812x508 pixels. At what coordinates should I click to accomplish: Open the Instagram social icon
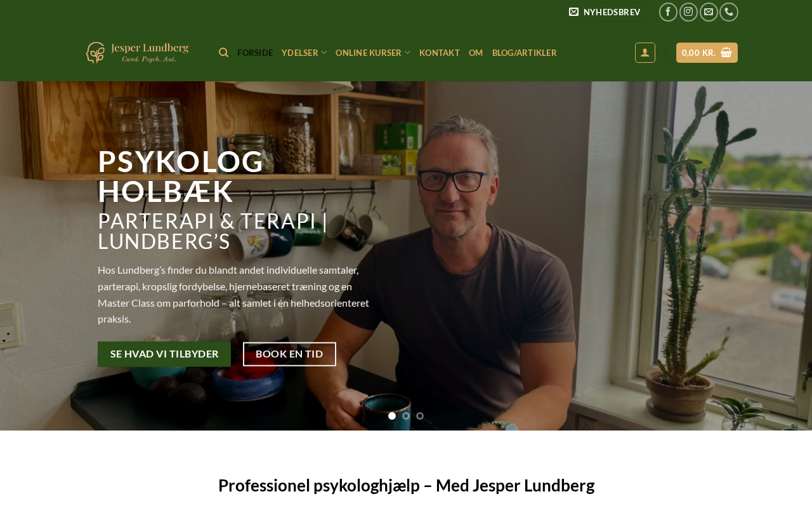688,12
